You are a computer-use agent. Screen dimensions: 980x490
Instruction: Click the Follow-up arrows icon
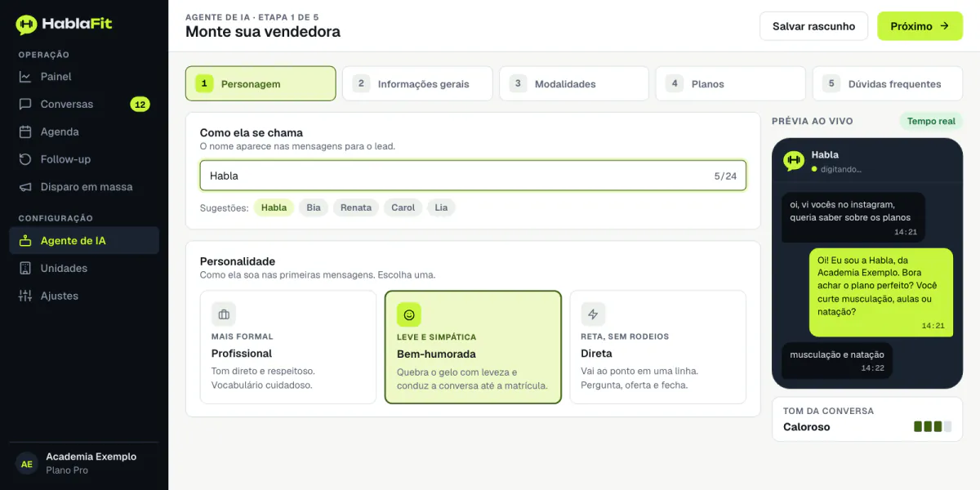tap(25, 159)
